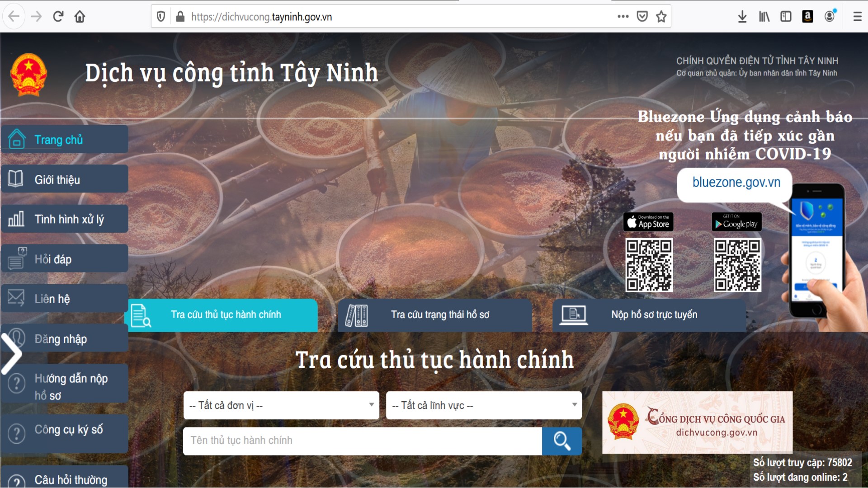Open the Firefox downloads icon

pos(742,17)
